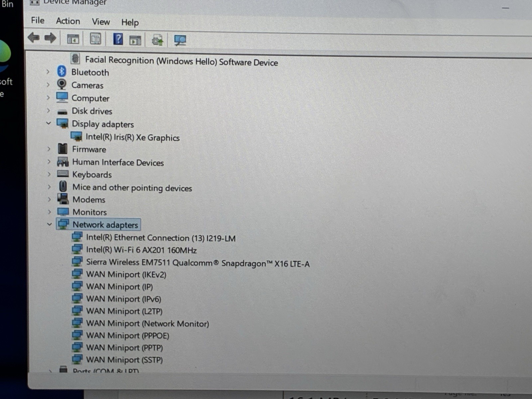Expand the Bluetooth category

pos(48,71)
